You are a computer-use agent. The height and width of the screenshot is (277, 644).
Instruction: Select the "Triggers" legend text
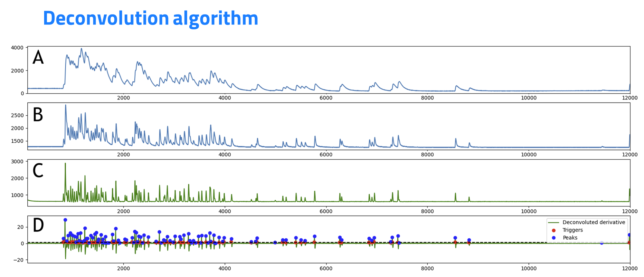click(x=573, y=230)
